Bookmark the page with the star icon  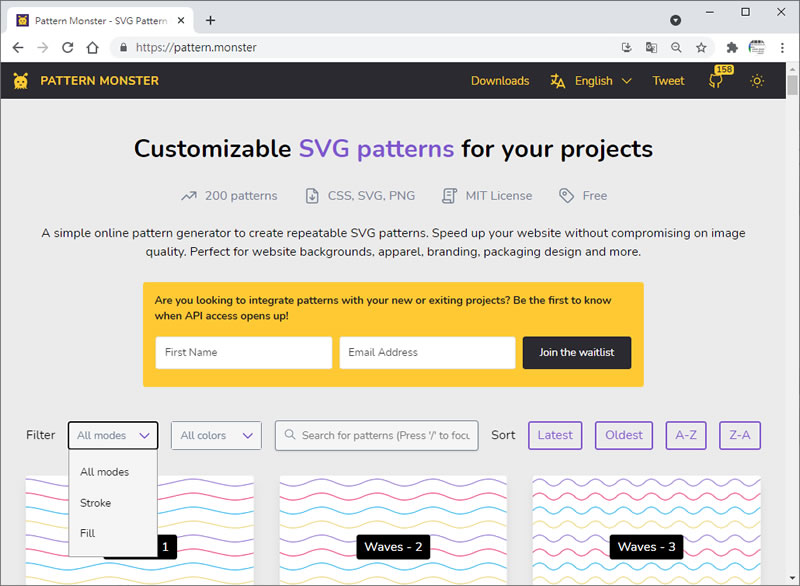pyautogui.click(x=701, y=47)
